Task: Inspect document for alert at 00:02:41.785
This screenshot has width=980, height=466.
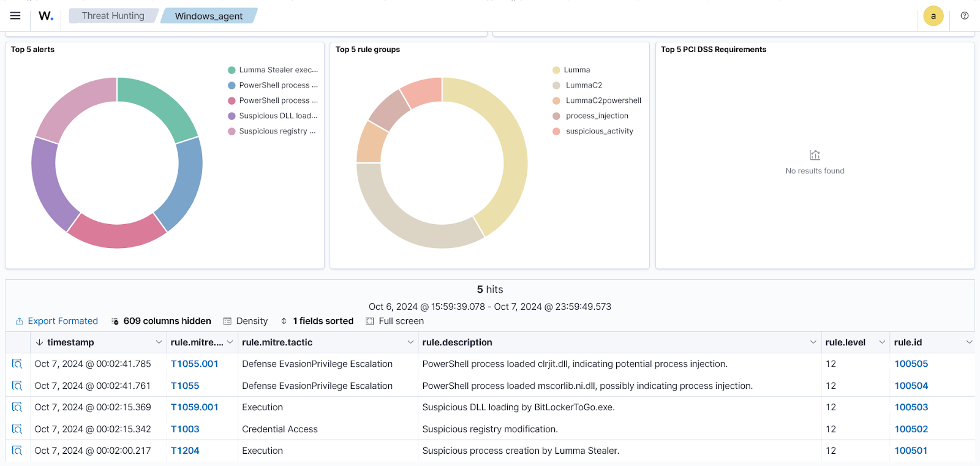Action: pos(17,364)
